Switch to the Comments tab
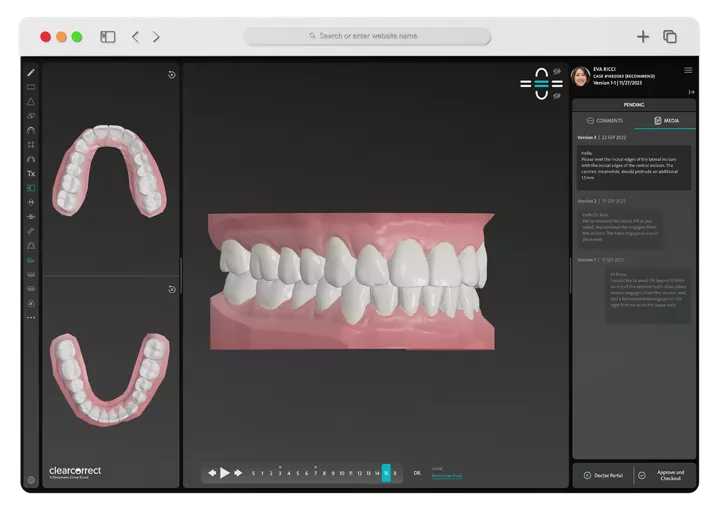 tap(604, 120)
